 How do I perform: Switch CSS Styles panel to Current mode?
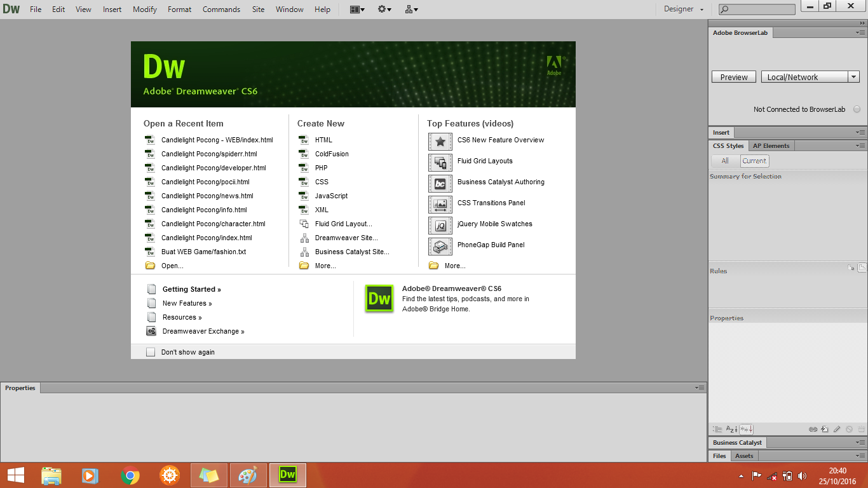754,161
